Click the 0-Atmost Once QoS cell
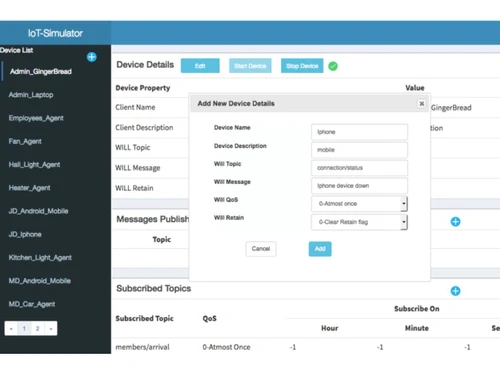Screen dimensions: 500x375 (226, 347)
